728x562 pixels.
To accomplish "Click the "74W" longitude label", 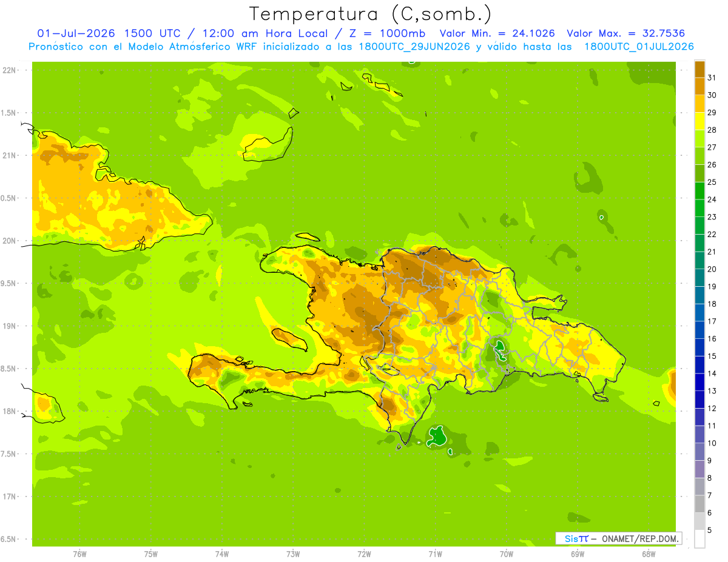I will [222, 554].
